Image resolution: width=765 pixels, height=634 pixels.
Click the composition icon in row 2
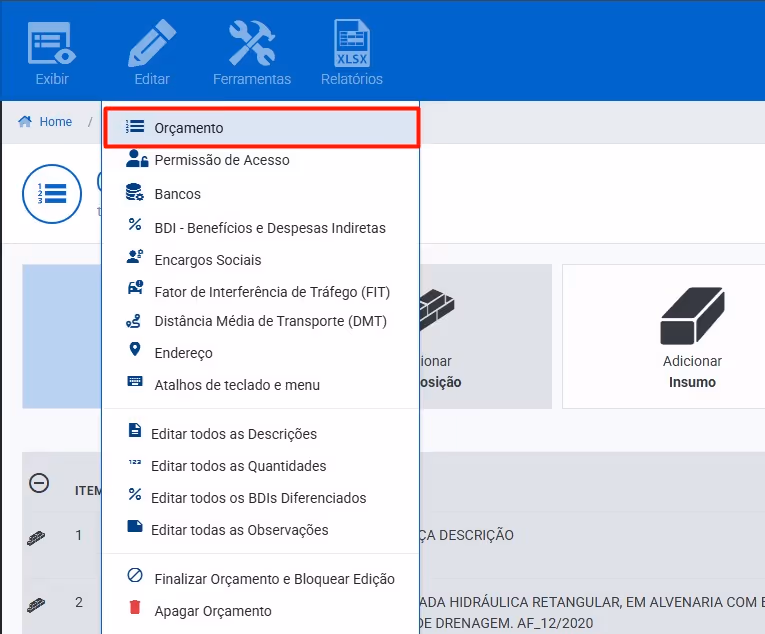pos(36,605)
